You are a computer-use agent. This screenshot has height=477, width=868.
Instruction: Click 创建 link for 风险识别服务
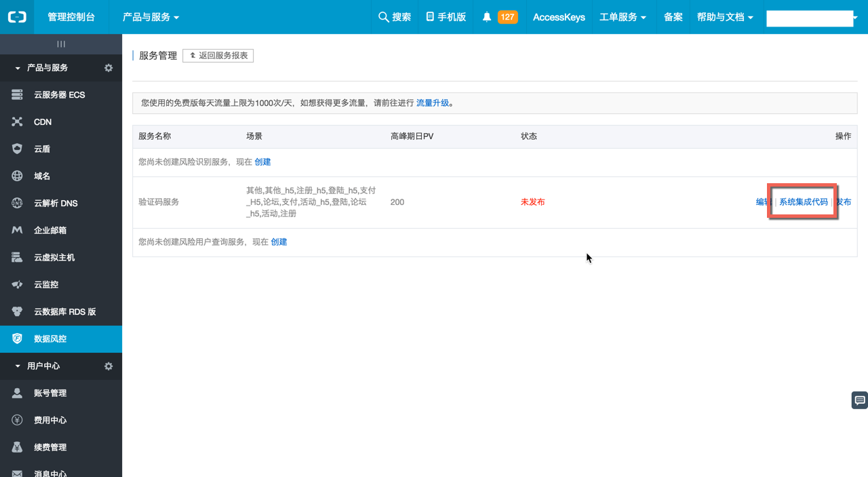(262, 162)
